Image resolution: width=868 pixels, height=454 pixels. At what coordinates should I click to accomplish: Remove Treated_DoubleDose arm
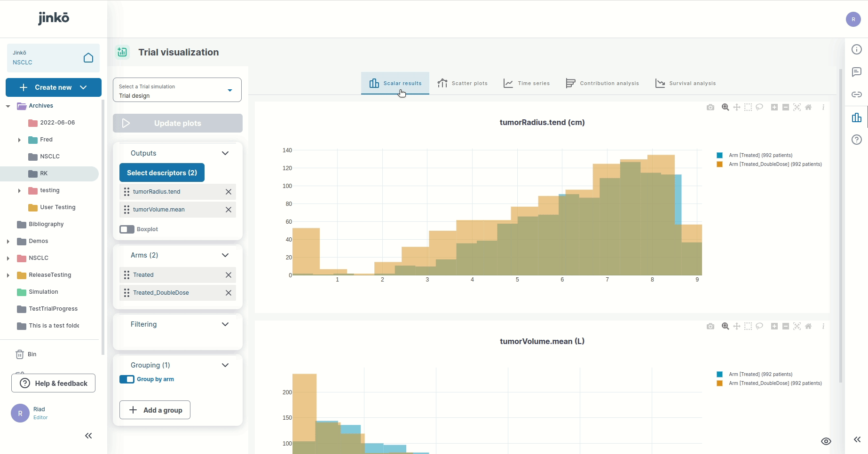229,293
